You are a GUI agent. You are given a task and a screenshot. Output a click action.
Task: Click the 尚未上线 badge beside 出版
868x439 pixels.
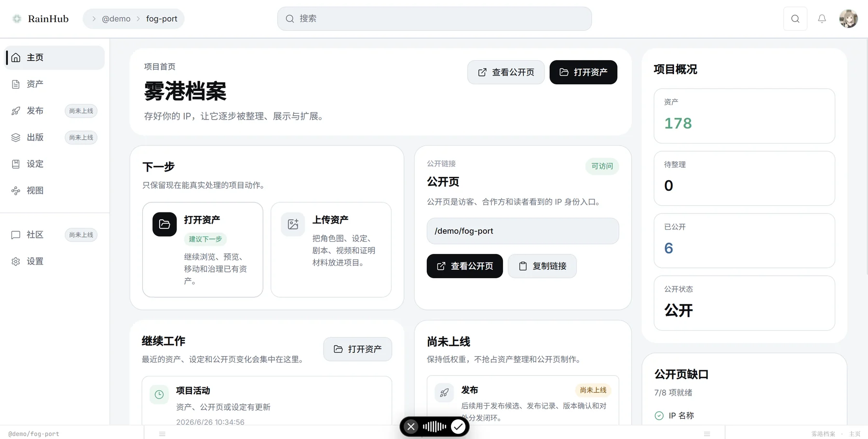click(81, 137)
